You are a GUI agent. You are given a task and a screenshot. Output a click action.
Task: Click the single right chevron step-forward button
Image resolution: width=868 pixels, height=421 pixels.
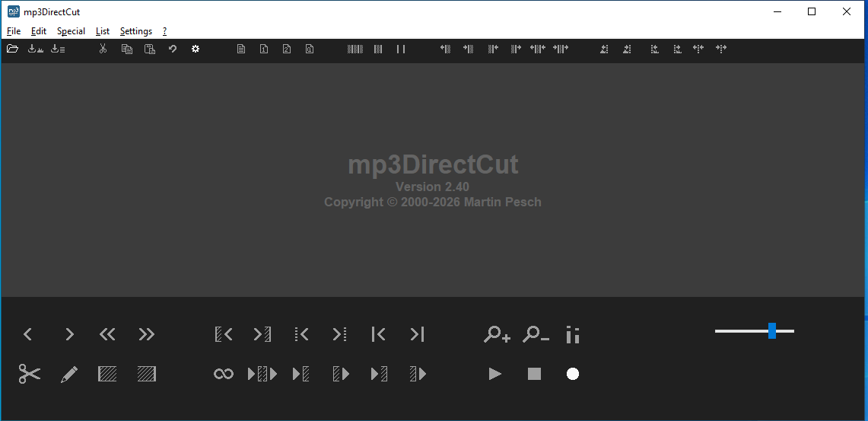(69, 334)
